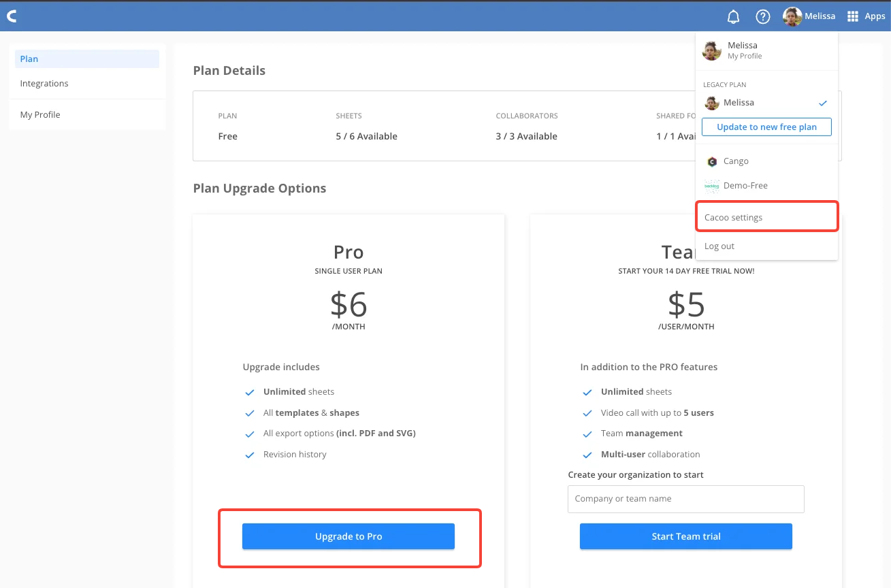Focus the Company or team name field
Screen dimensions: 891x588
686,499
